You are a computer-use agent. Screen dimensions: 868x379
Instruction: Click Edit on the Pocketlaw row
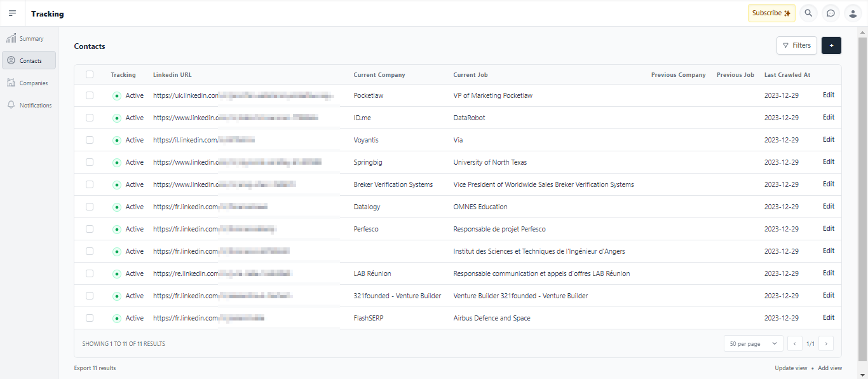(829, 95)
